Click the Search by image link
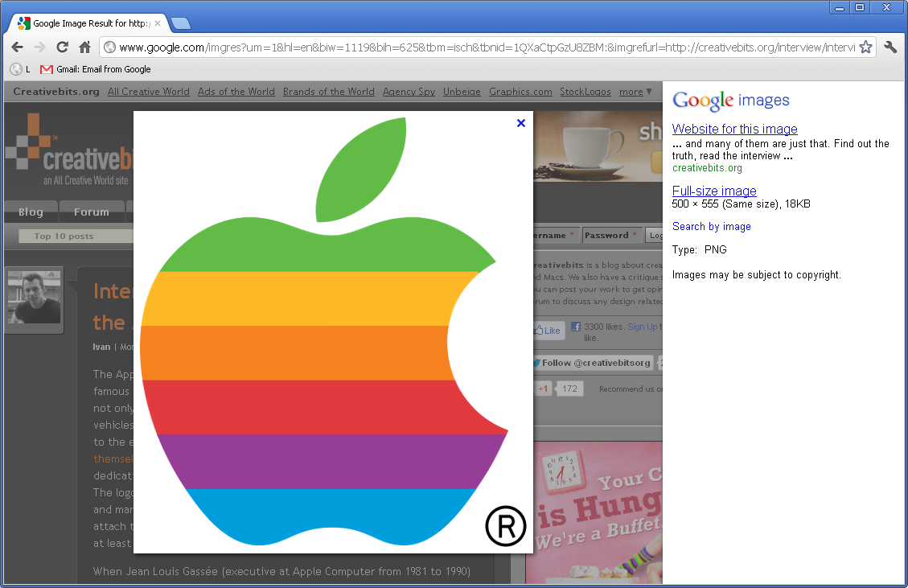The width and height of the screenshot is (908, 588). click(x=711, y=227)
